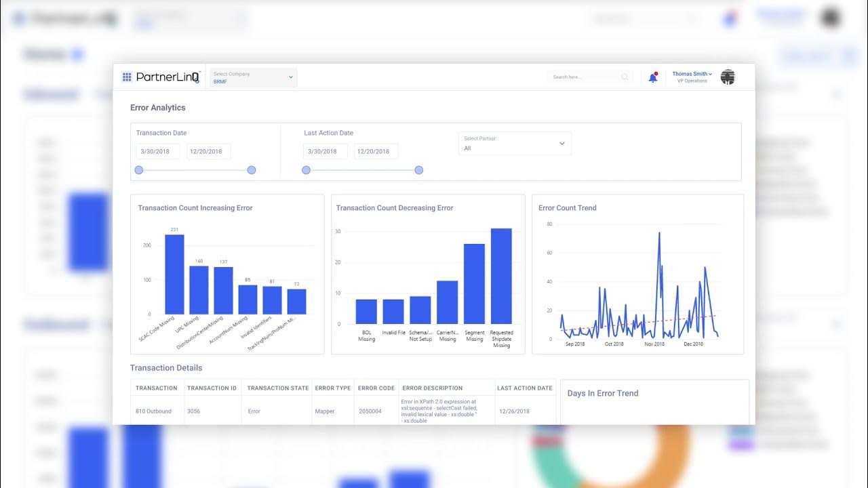Click the Error state cell
Image resolution: width=868 pixels, height=488 pixels.
click(x=254, y=411)
